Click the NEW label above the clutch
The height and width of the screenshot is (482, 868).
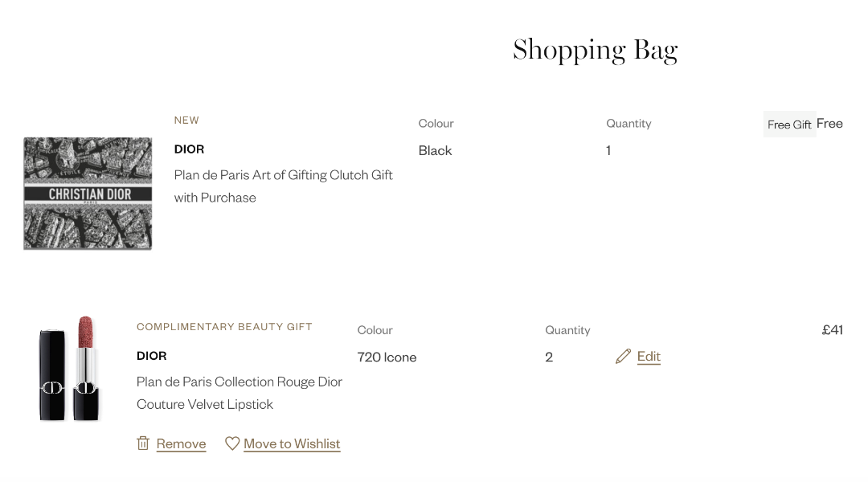(186, 120)
